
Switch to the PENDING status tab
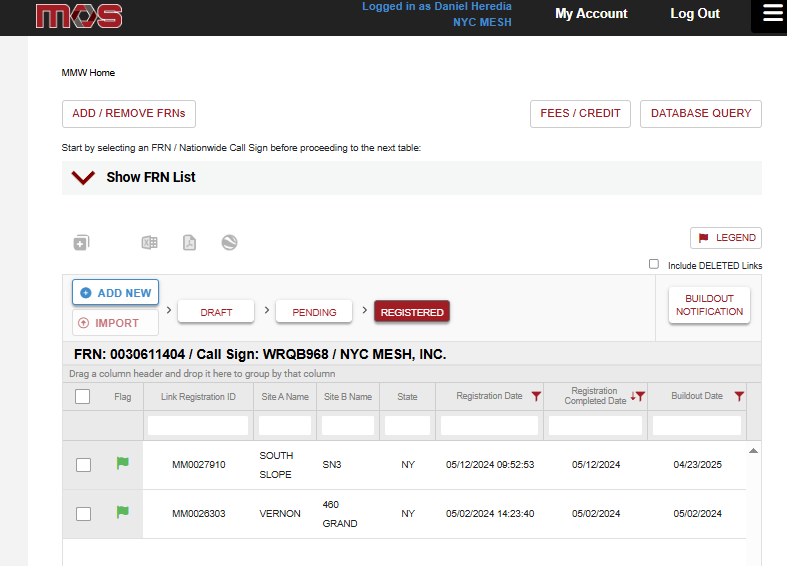pos(314,312)
